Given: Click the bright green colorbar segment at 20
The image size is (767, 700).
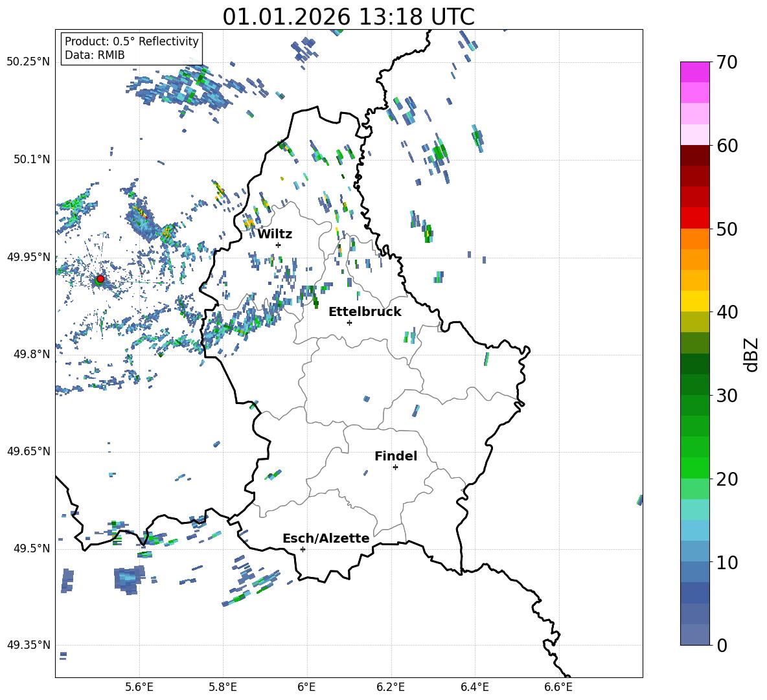Looking at the screenshot, I should pos(694,468).
